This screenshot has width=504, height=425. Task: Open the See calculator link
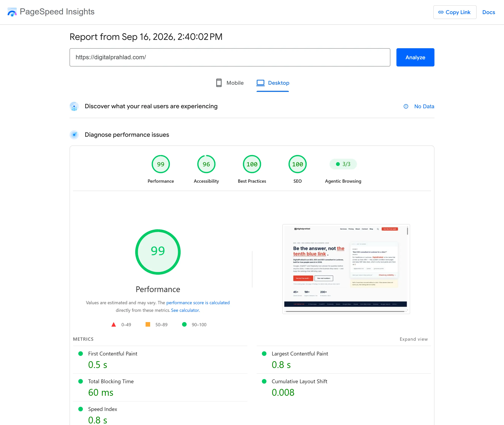[185, 310]
